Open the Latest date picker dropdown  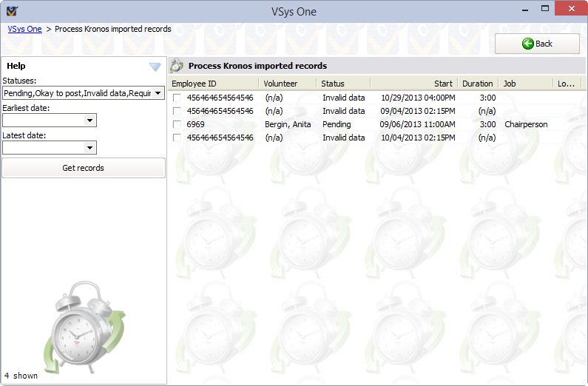click(x=89, y=148)
